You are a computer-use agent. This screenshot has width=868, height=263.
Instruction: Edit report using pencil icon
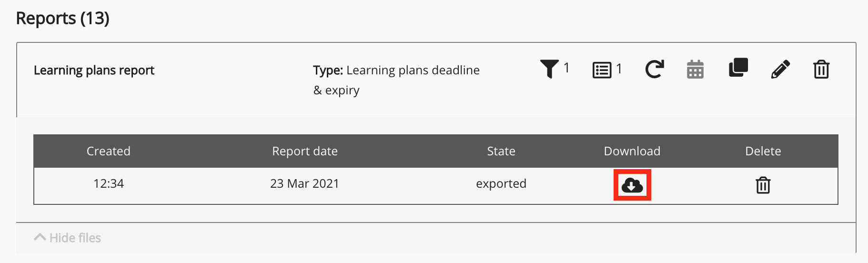(780, 70)
